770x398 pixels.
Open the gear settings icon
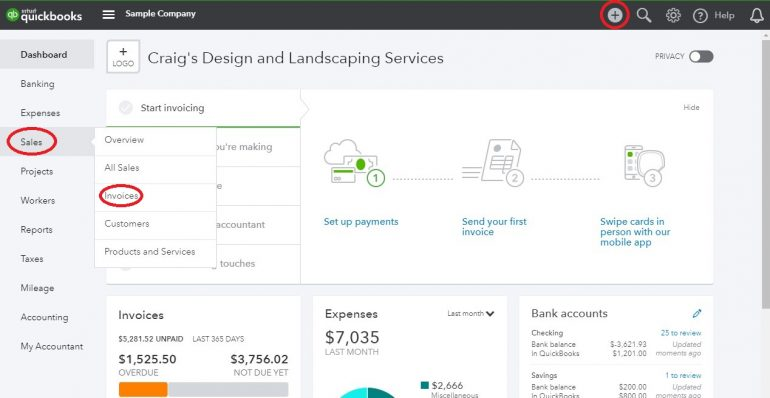673,15
